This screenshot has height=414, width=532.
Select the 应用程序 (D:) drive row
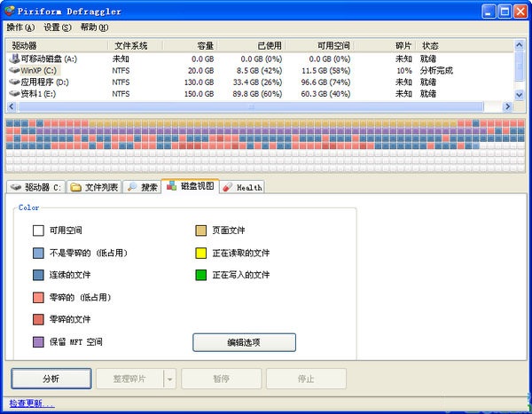tap(260, 82)
